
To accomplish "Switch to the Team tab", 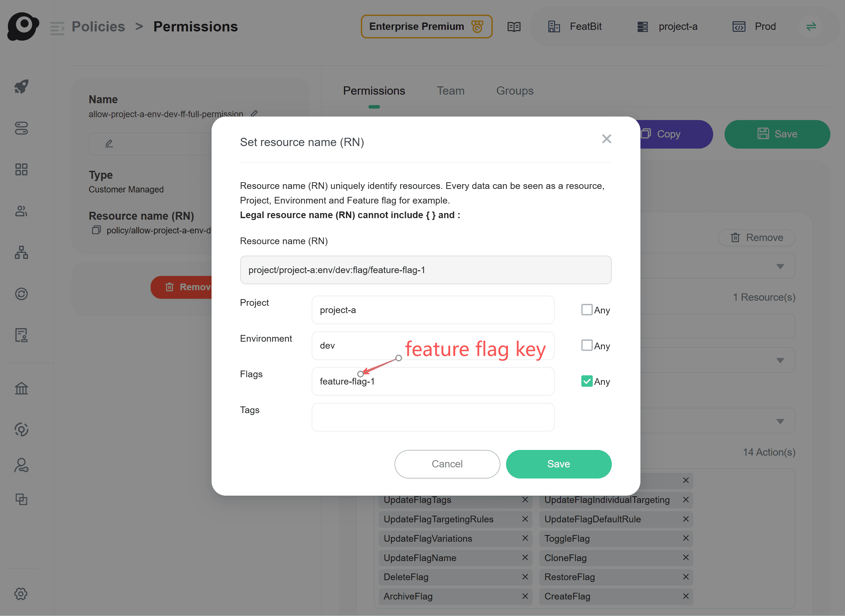I will click(450, 91).
